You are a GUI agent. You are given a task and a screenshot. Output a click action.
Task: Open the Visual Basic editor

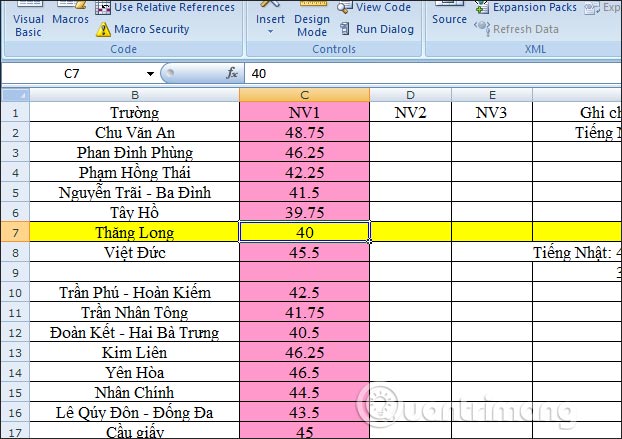click(28, 21)
